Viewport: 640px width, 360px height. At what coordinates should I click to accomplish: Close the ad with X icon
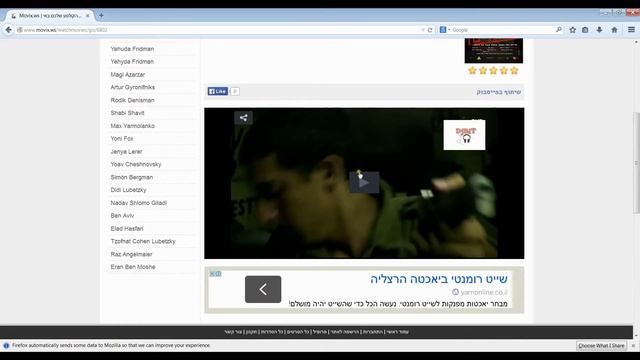click(212, 273)
